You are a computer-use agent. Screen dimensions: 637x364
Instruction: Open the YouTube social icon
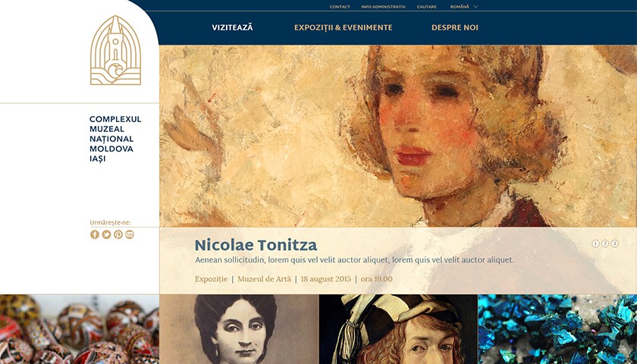130,234
